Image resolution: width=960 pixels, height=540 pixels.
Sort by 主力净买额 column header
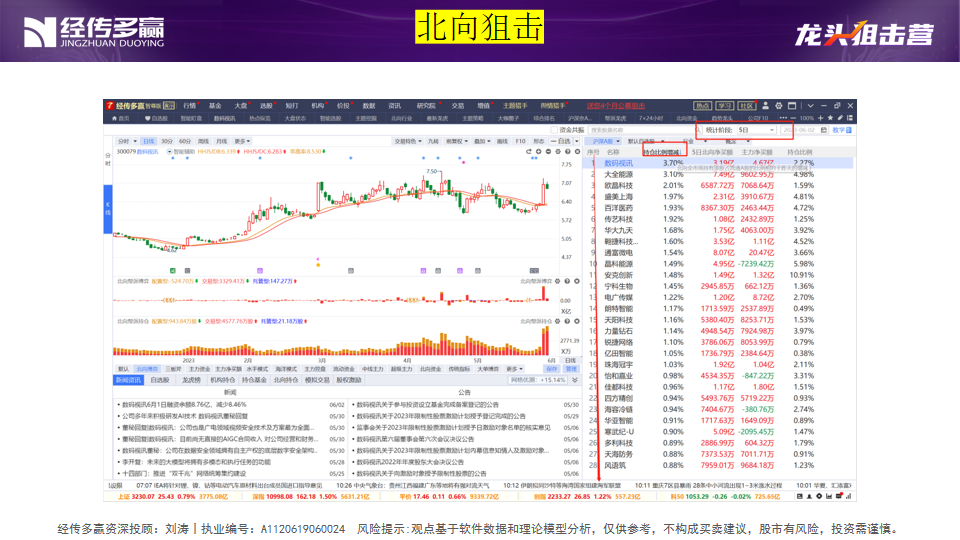click(x=757, y=152)
